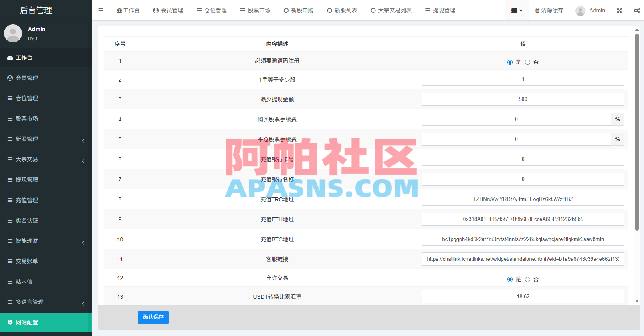
Task: Open 提现管理 in the top navigation
Action: coord(440,10)
